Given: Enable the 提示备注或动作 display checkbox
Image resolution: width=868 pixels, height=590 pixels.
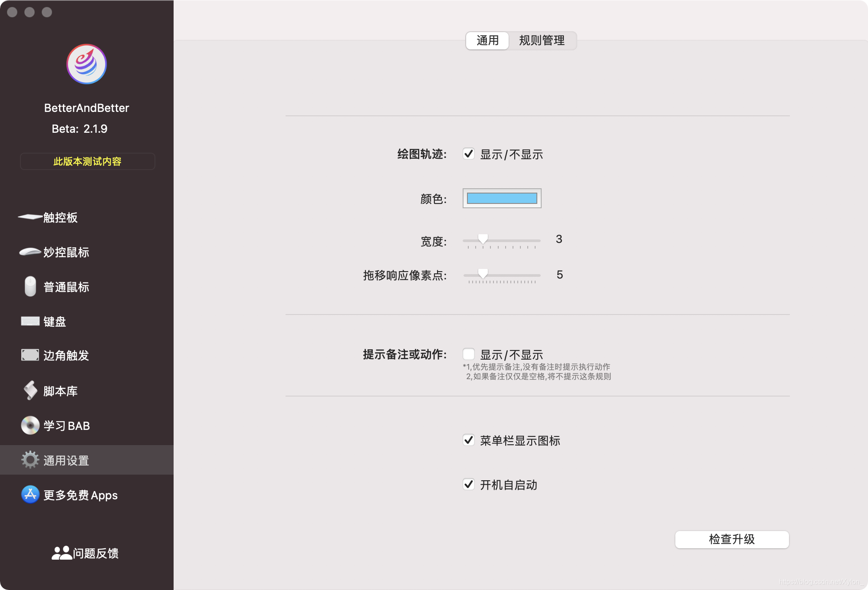Looking at the screenshot, I should point(469,354).
